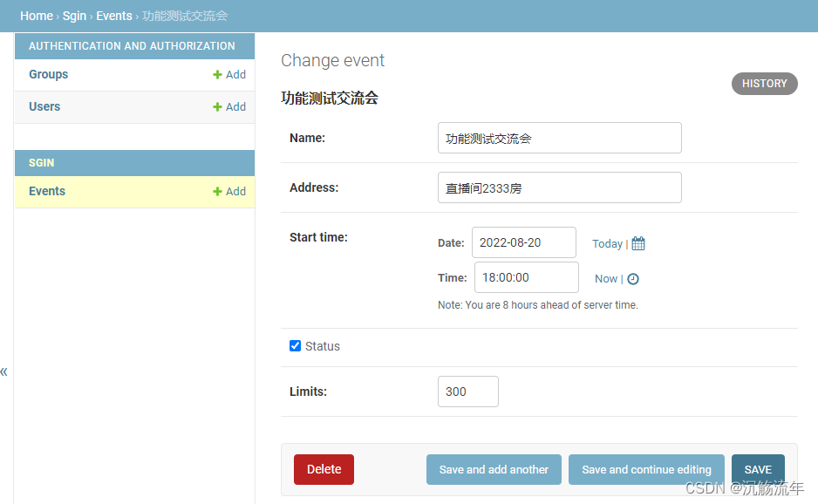Open the Events list in sidebar

47,191
